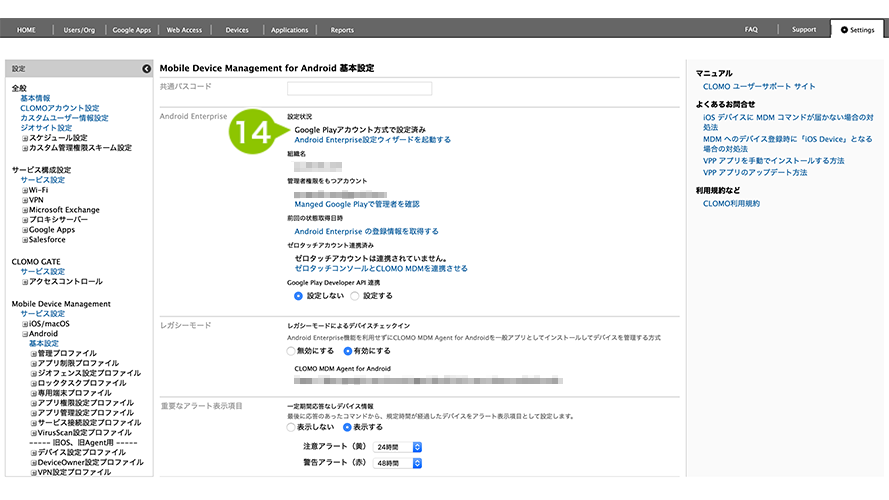
Task: Open the FAQ menu item
Action: tap(751, 29)
